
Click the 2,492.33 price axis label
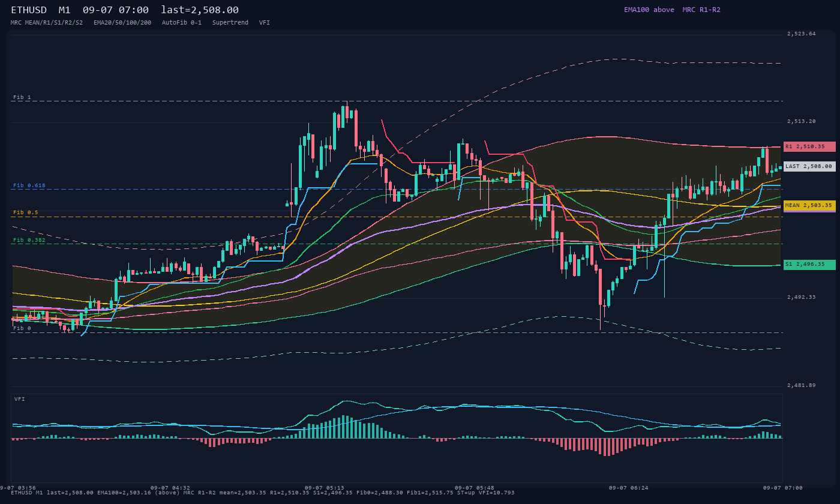pos(802,297)
